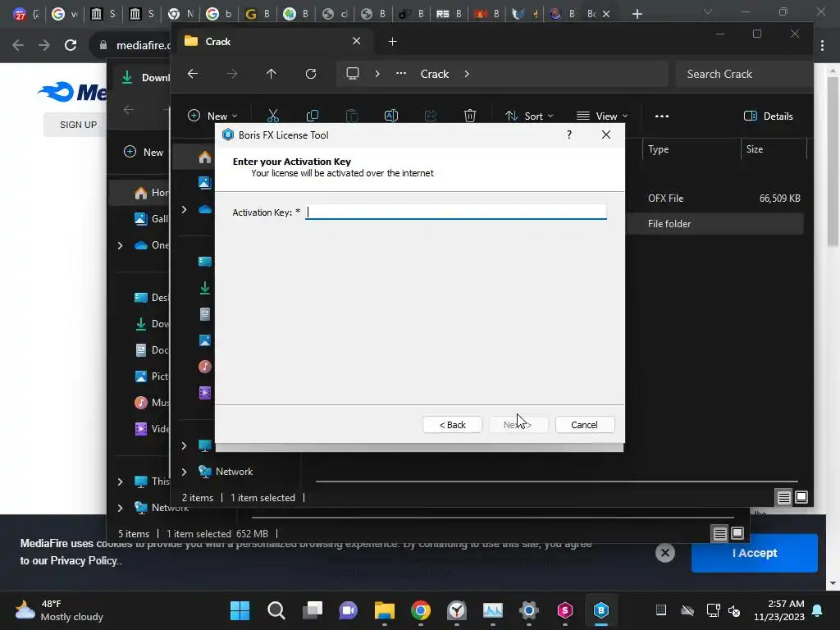Viewport: 840px width, 630px height.
Task: Click the Cut scissors icon in Explorer toolbar
Action: tap(273, 116)
